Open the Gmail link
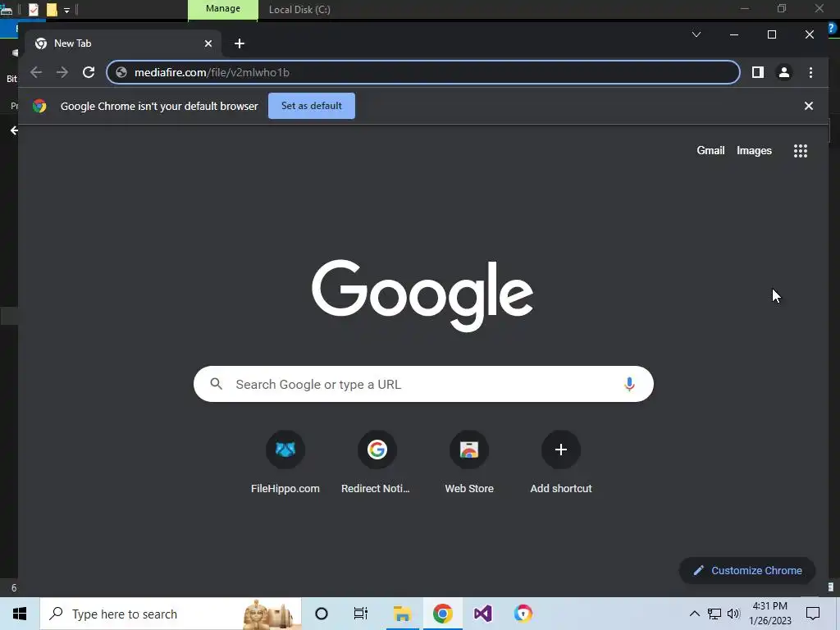This screenshot has width=840, height=630. [710, 151]
